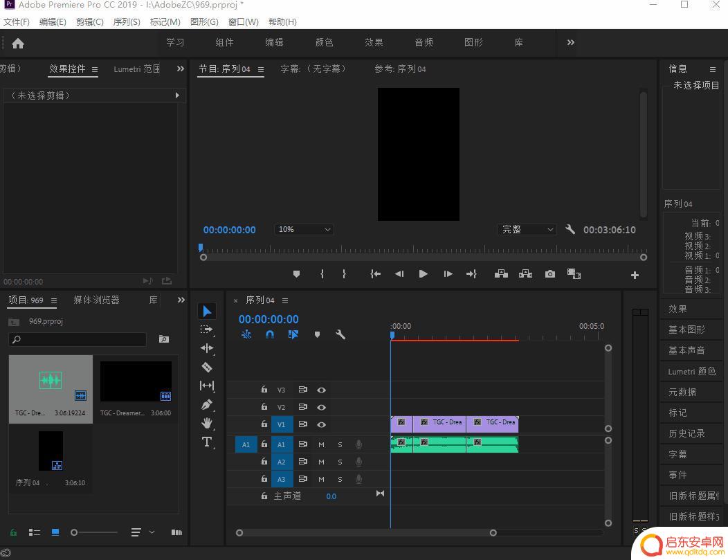Toggle insert sequences as nests

point(246,334)
